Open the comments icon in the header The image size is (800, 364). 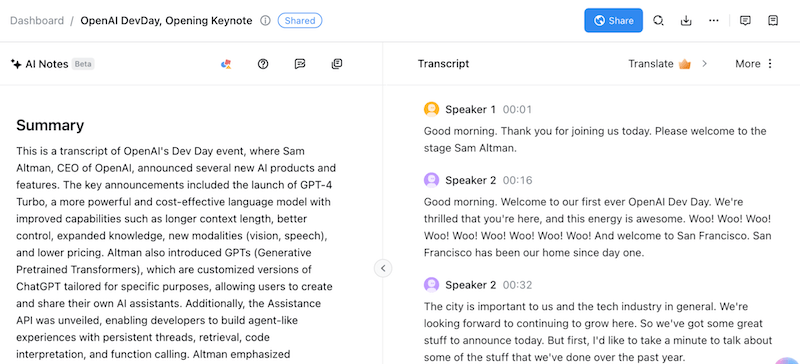pos(745,20)
